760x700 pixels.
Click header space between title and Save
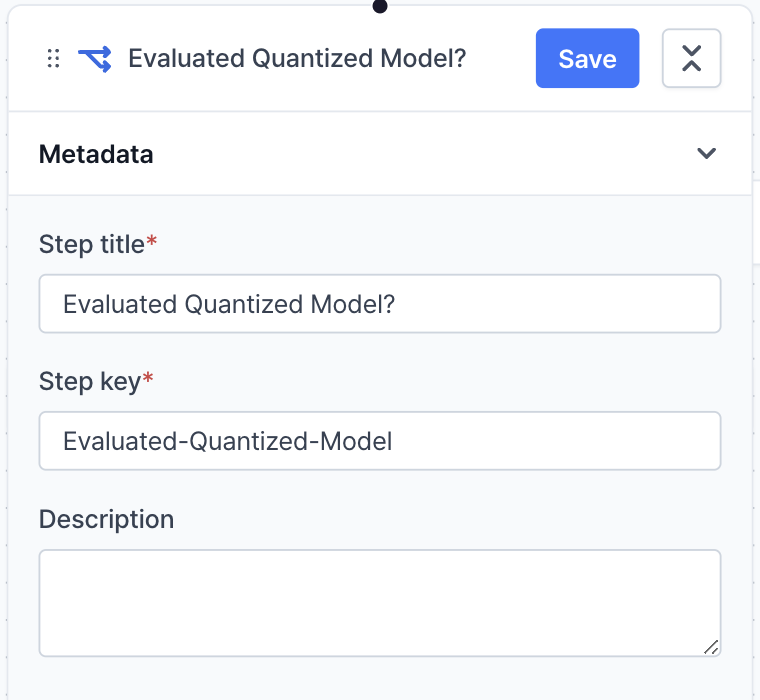click(x=500, y=59)
